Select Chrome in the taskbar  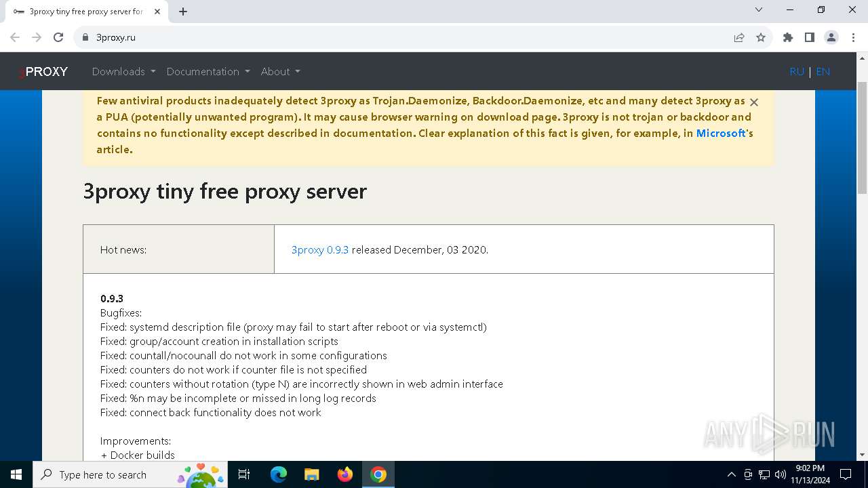pyautogui.click(x=378, y=474)
